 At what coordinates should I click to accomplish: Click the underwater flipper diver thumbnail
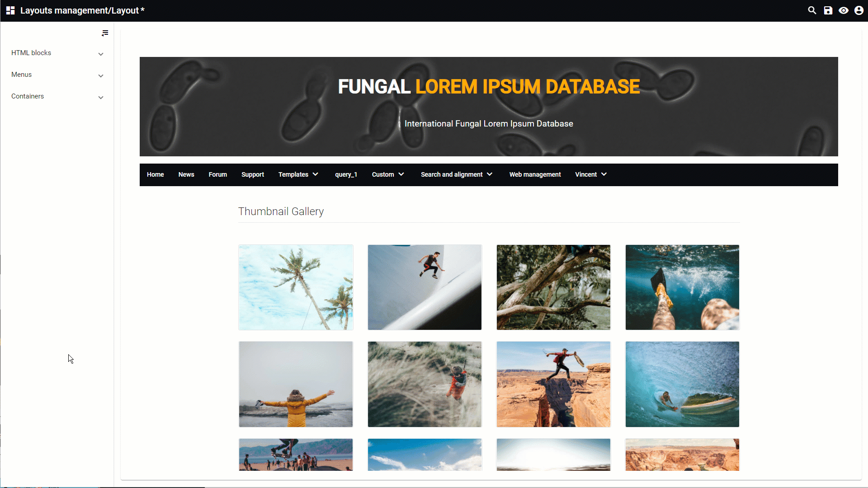click(x=682, y=287)
